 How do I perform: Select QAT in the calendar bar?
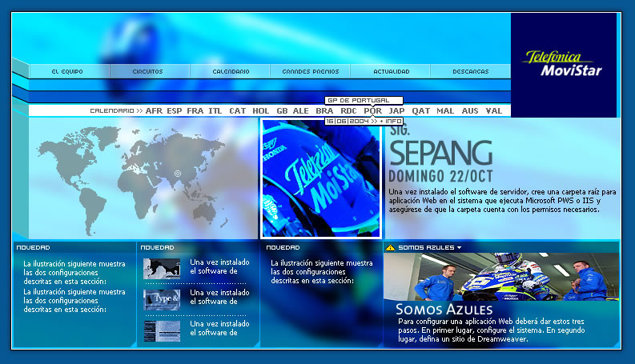pos(421,111)
